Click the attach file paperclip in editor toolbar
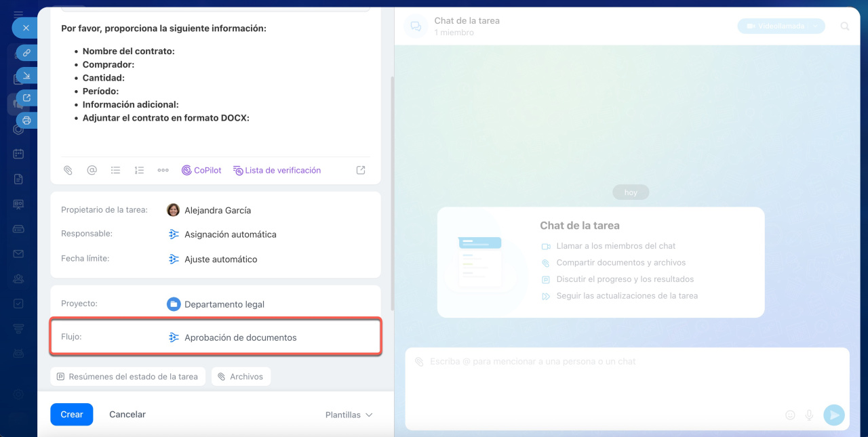 (68, 171)
